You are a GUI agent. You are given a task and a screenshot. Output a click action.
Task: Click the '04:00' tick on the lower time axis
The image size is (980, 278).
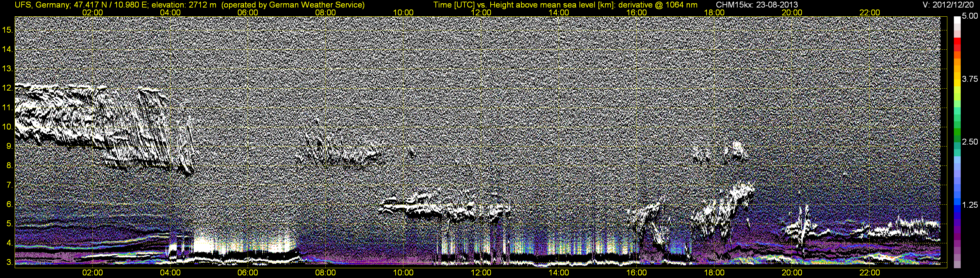point(170,273)
